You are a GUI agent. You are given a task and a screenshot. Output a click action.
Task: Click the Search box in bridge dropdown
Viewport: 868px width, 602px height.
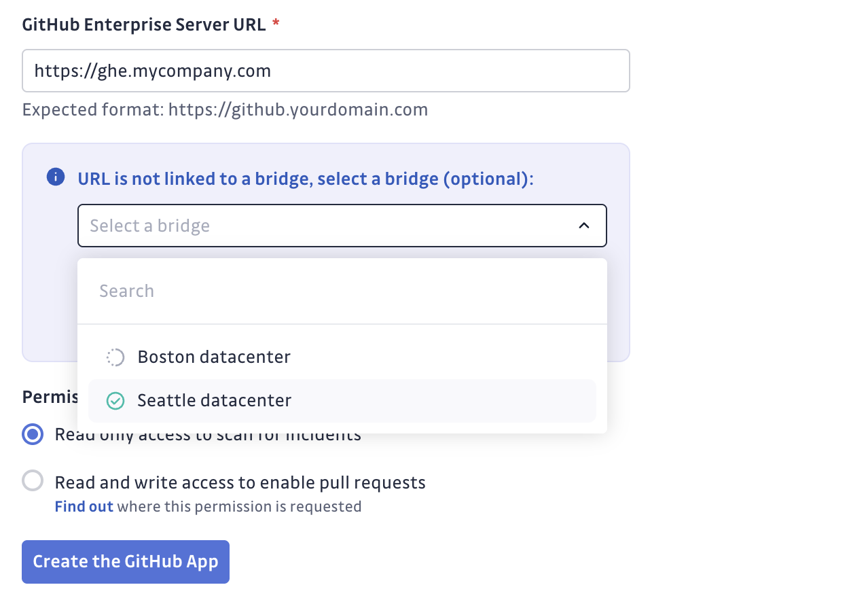[x=342, y=291]
